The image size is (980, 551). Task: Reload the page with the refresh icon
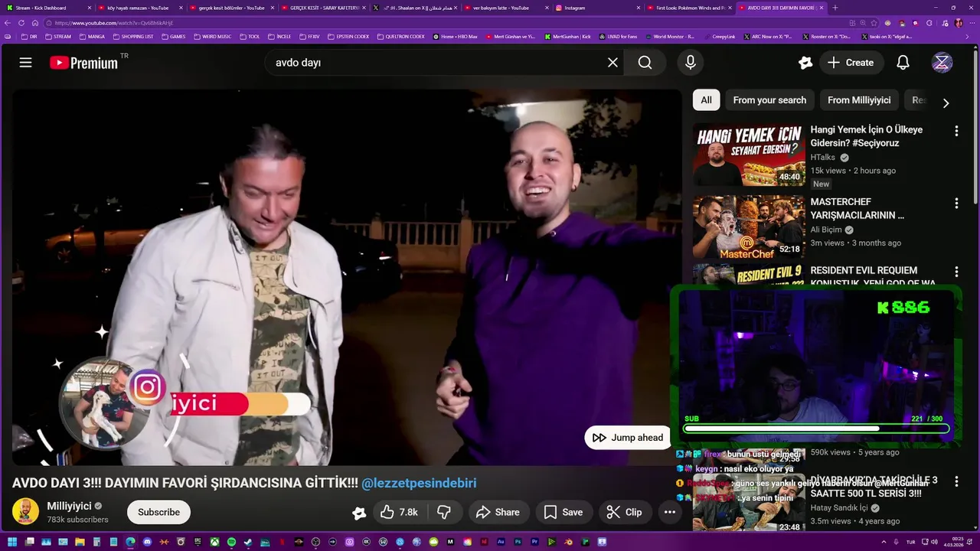21,23
